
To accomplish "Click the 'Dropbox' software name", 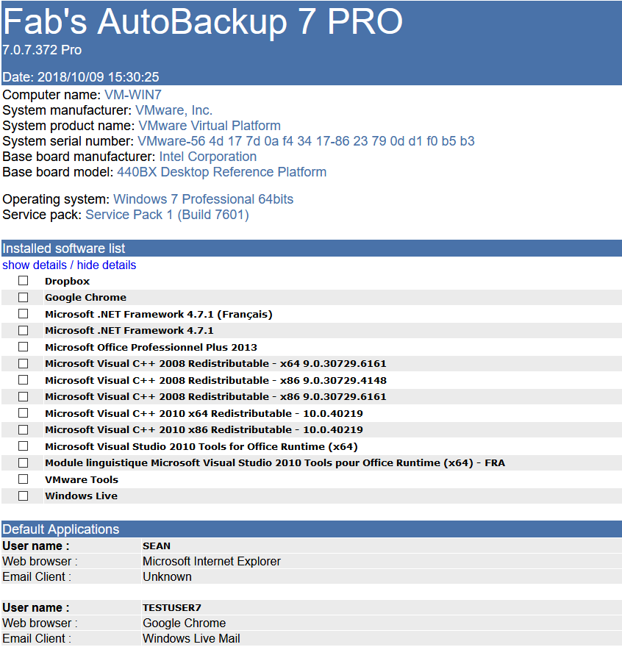I will pos(68,281).
